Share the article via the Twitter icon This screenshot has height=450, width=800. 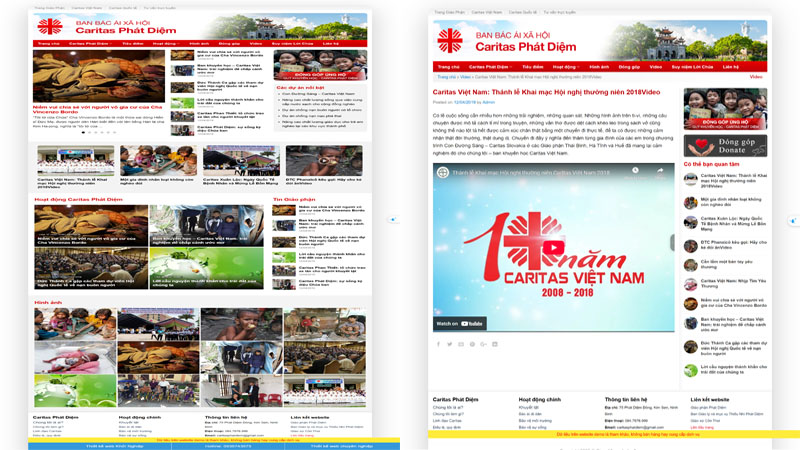(449, 344)
